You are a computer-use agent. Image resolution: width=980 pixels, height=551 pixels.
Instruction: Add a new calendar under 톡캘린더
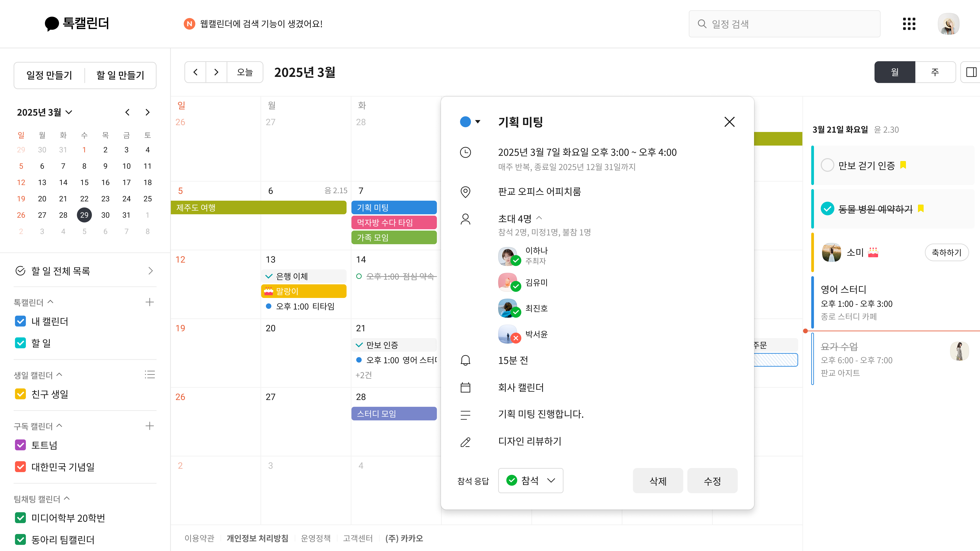[150, 302]
